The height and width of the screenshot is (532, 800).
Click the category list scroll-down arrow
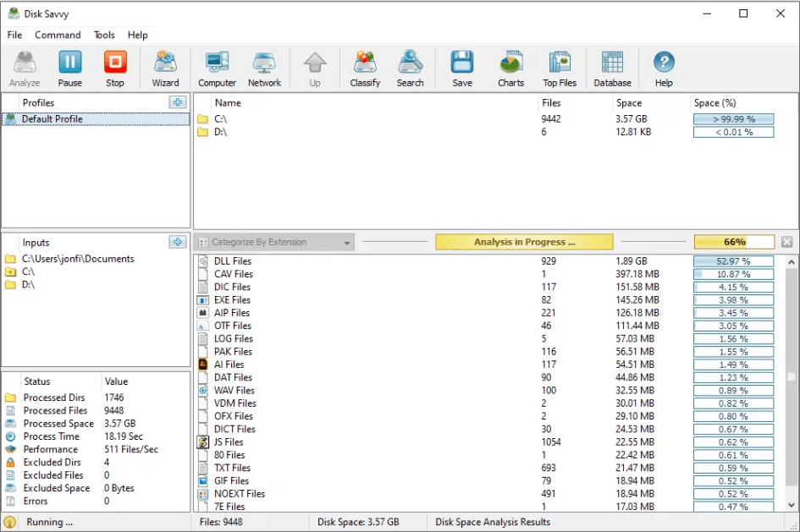[x=792, y=506]
